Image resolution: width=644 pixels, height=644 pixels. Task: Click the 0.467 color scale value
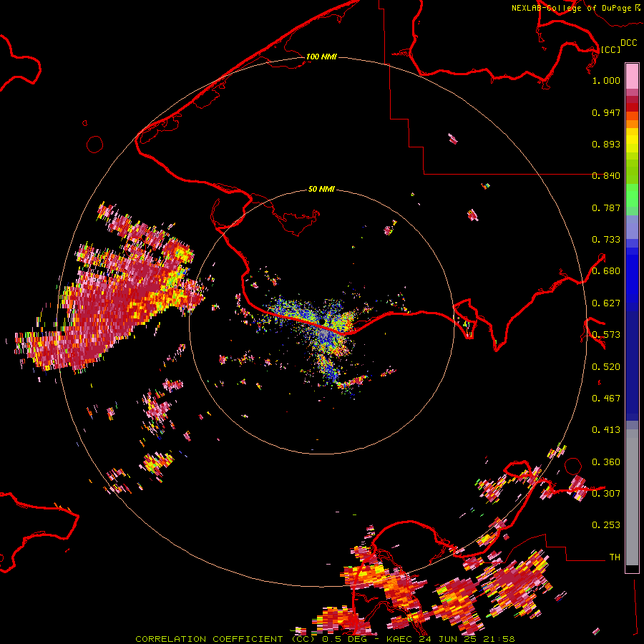point(606,399)
